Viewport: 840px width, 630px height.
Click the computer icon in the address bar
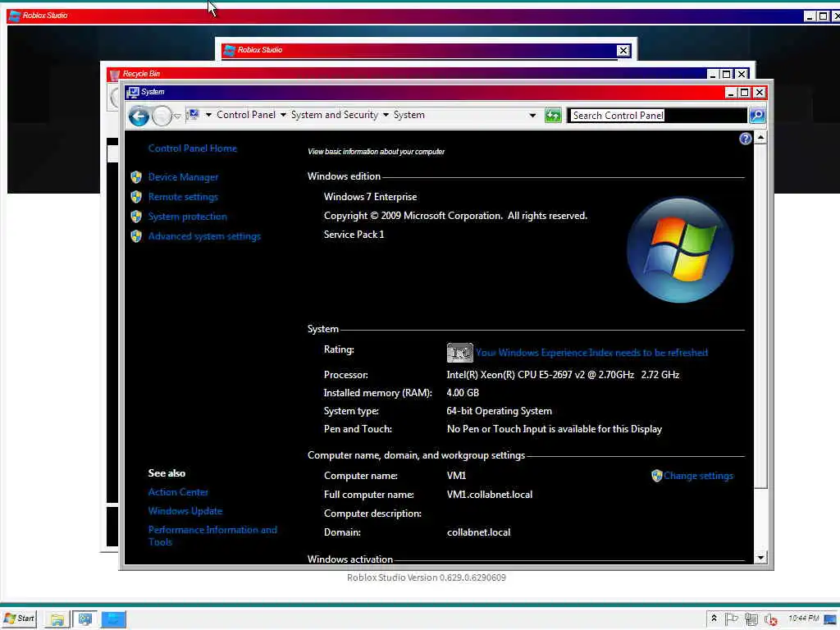pyautogui.click(x=193, y=115)
